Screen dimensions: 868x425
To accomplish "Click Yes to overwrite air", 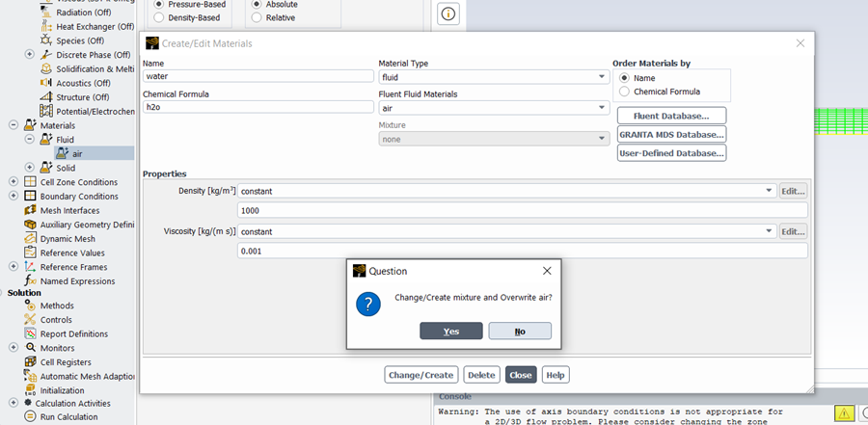I will click(451, 331).
